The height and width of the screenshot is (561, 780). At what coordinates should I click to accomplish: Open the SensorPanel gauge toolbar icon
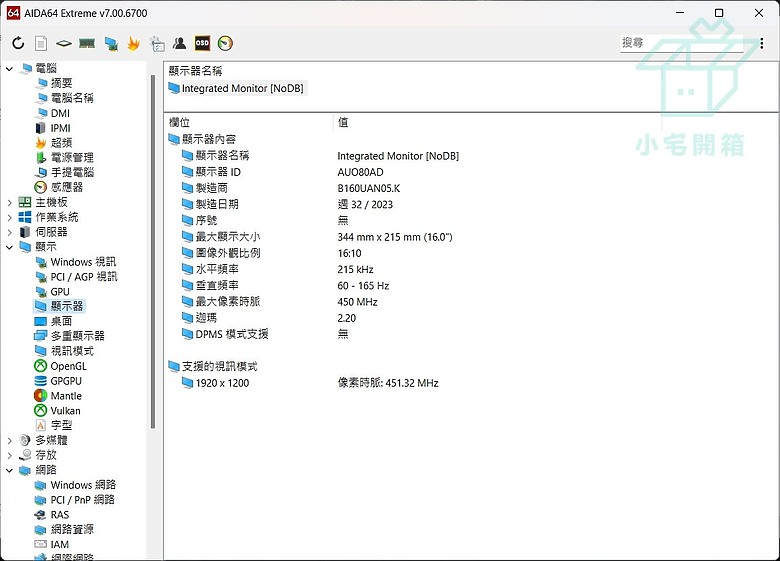225,43
